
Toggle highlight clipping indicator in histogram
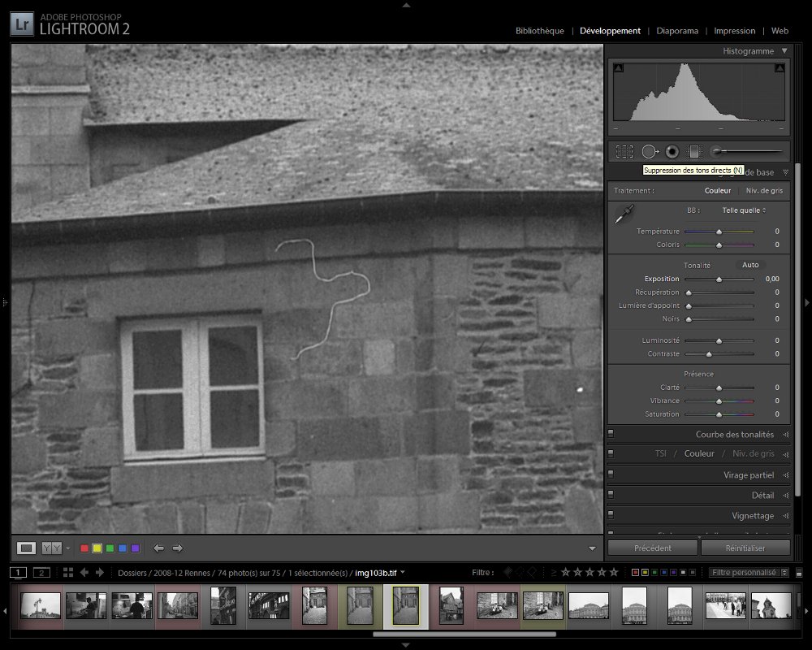(780, 68)
